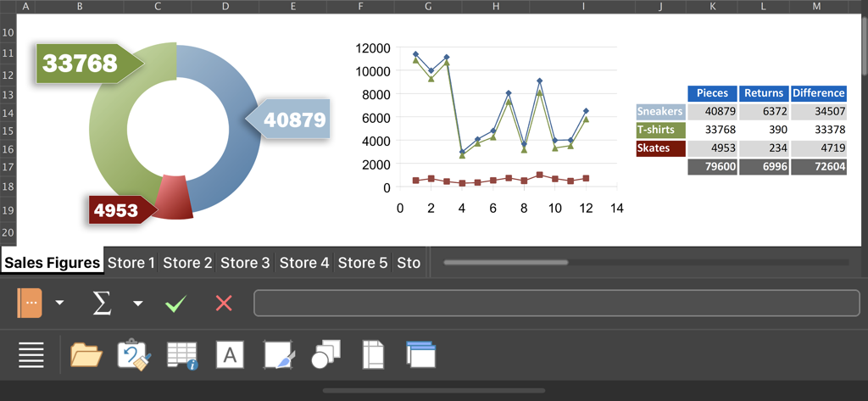Open dropdown arrow beside the Sigma icon
868x401 pixels.
(138, 303)
